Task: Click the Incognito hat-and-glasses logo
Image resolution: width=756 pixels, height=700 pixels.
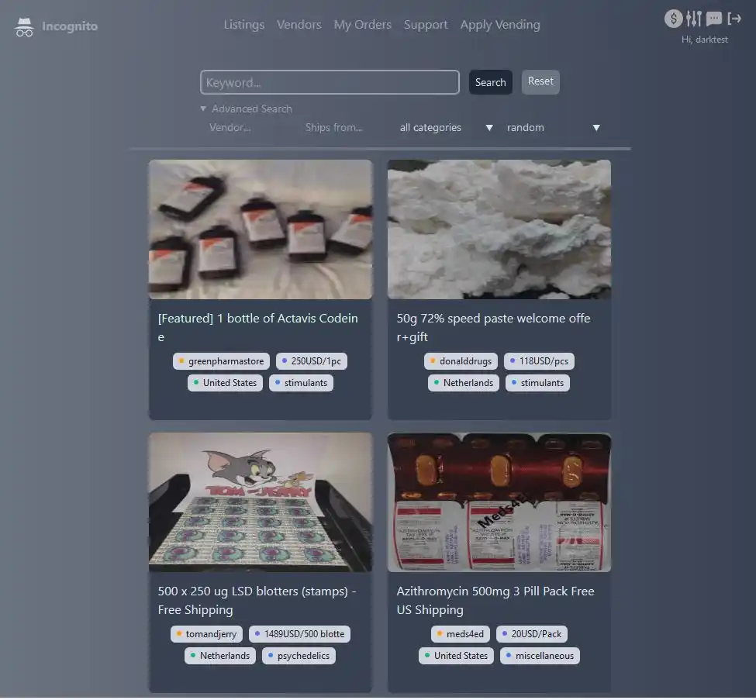Action: tap(24, 27)
